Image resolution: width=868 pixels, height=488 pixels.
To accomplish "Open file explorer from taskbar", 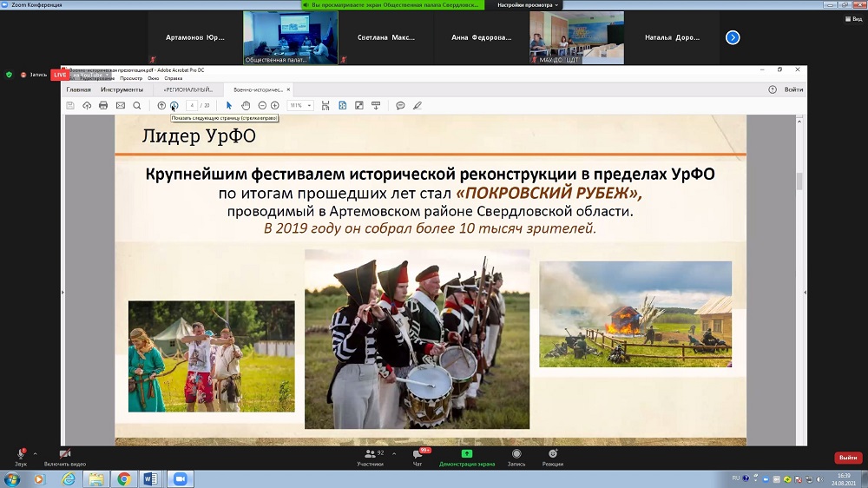I will (95, 479).
